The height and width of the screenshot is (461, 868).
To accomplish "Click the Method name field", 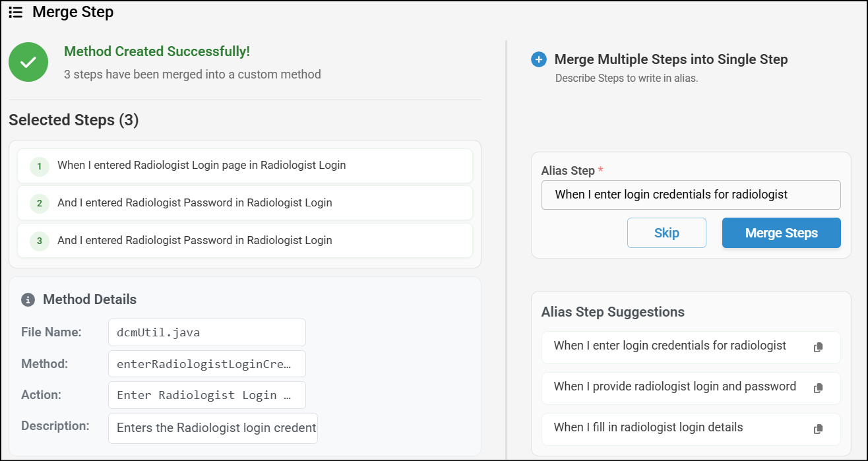I will click(206, 363).
